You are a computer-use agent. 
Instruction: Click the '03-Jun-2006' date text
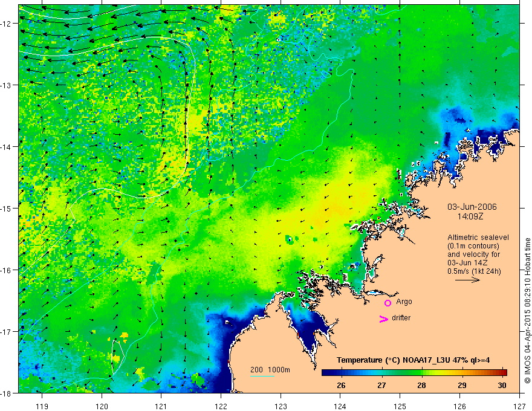472,207
